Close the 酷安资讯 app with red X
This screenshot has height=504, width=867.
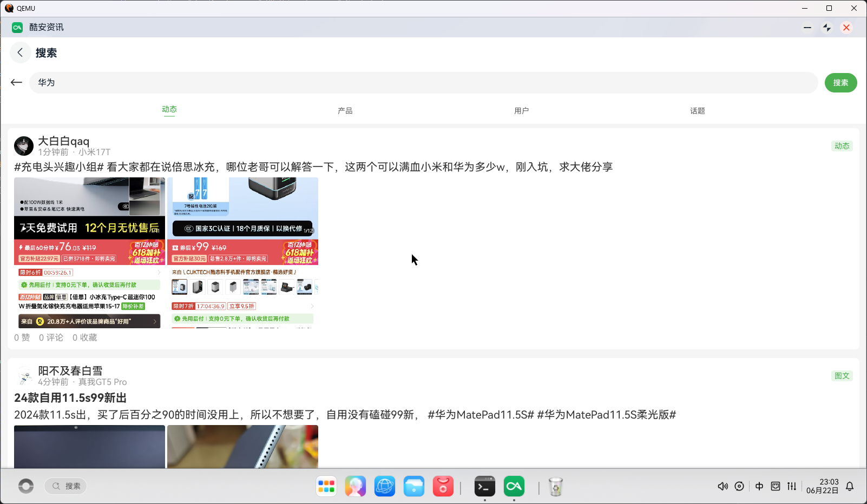[846, 28]
